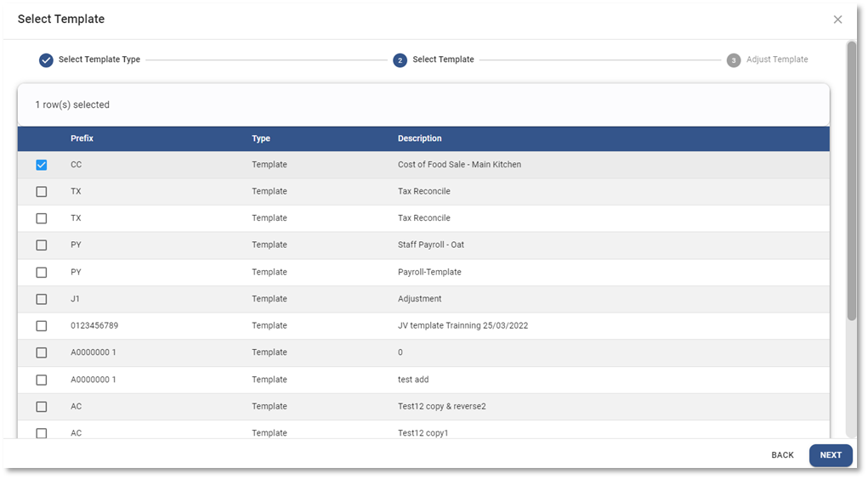Tick the Test12 copy & reverse2 checkbox
Viewport: 868px width, 479px height.
42,407
